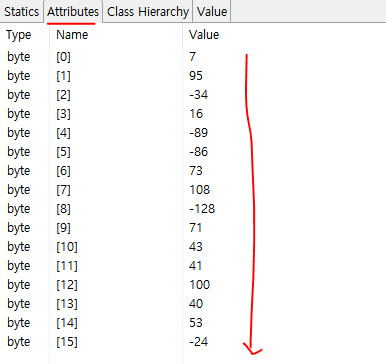Click the value -34 cell
Viewport: 386px width, 364px height.
[x=198, y=95]
